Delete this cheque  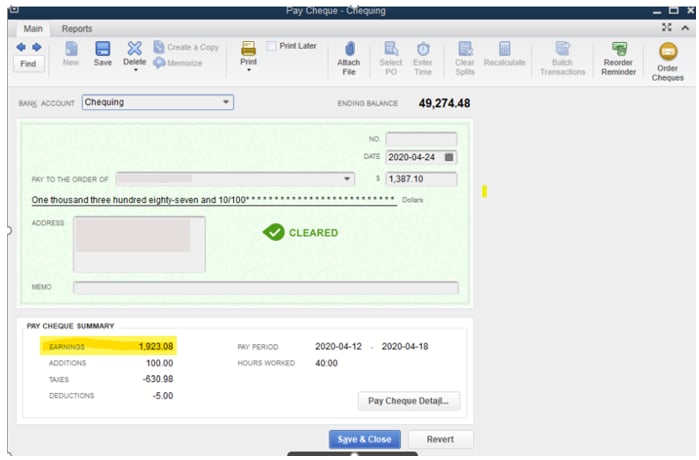click(135, 53)
